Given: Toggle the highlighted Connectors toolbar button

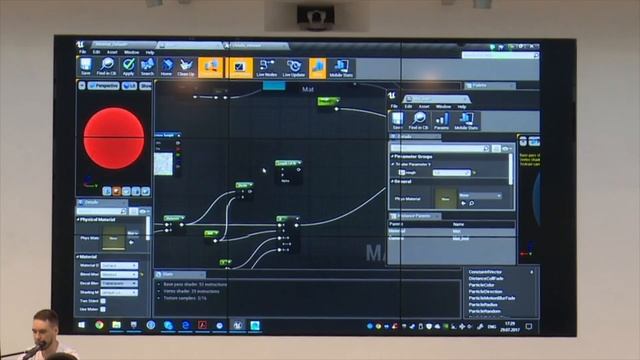Looking at the screenshot, I should coord(211,67).
